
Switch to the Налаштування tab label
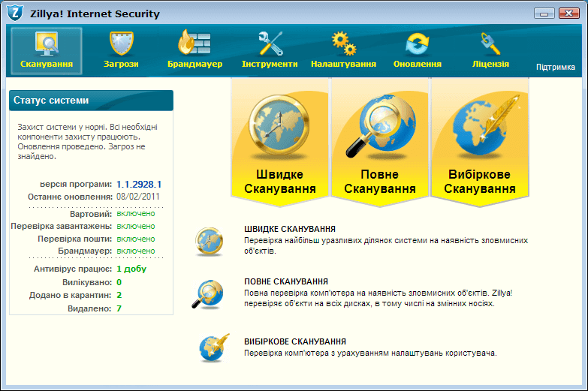pyautogui.click(x=343, y=64)
